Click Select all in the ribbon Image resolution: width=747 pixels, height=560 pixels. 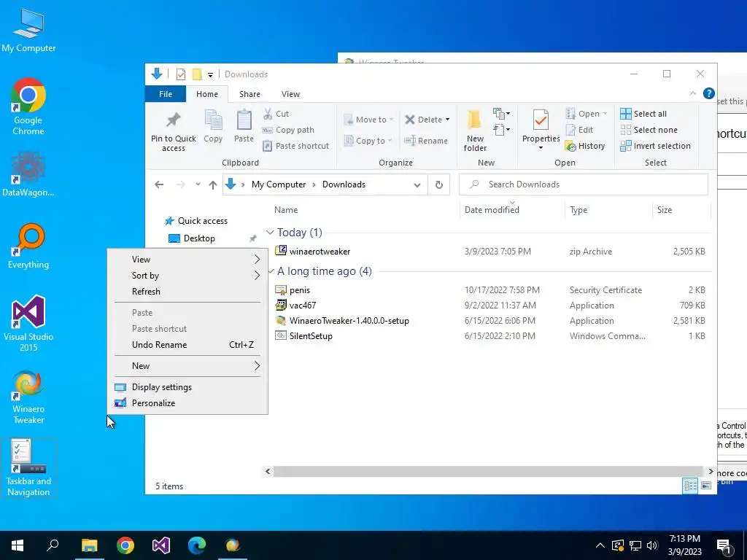point(643,114)
